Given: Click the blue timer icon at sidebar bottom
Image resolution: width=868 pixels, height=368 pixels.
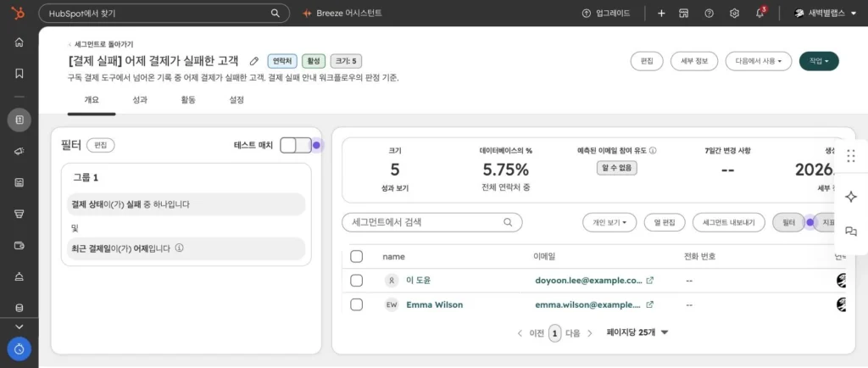Looking at the screenshot, I should point(19,349).
